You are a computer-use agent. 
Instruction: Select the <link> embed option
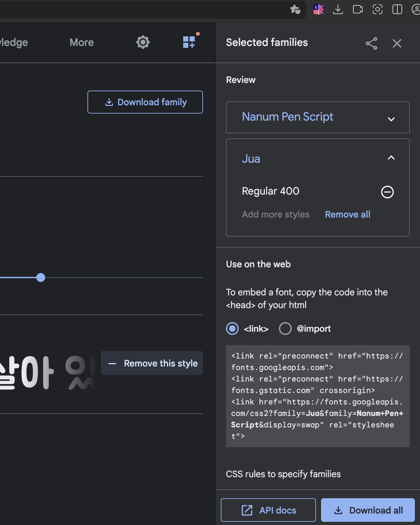[x=232, y=329]
